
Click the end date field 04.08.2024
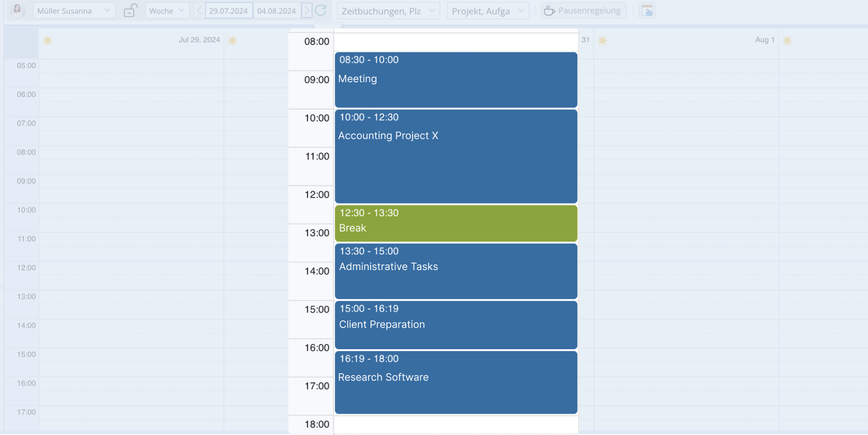point(277,11)
